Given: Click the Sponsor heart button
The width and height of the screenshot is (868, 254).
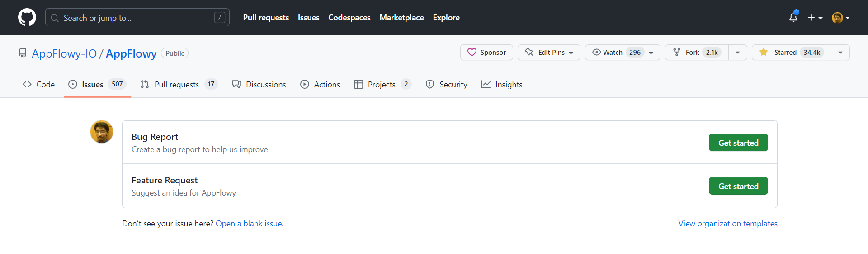Looking at the screenshot, I should click(486, 53).
